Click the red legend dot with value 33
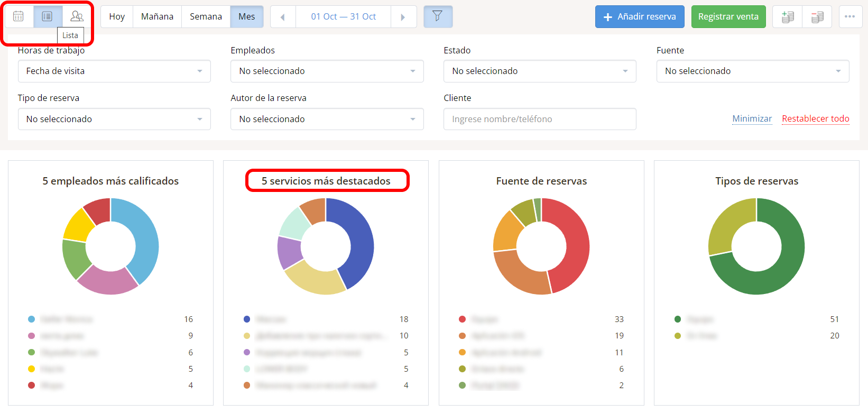The image size is (868, 413). click(462, 319)
